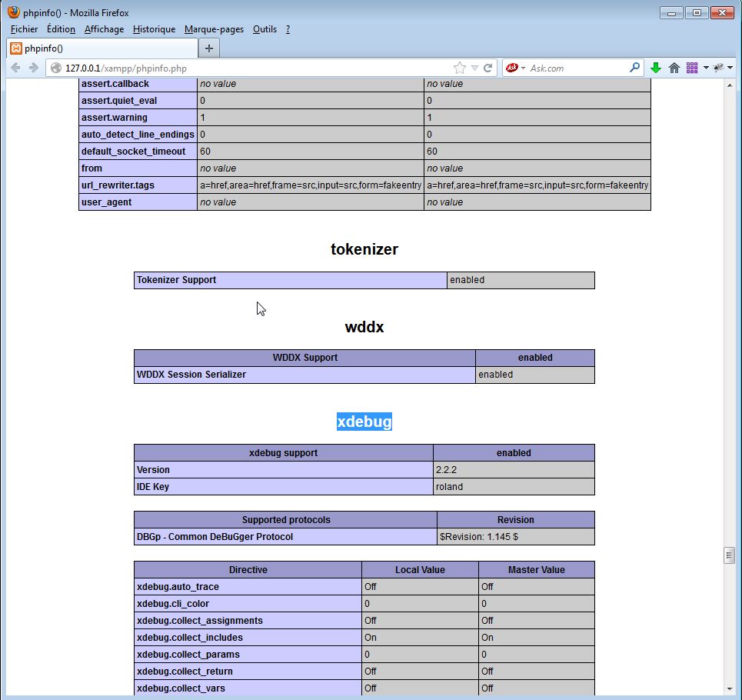Click the xdebug support header cell
Image resolution: width=742 pixels, height=700 pixels.
point(284,453)
